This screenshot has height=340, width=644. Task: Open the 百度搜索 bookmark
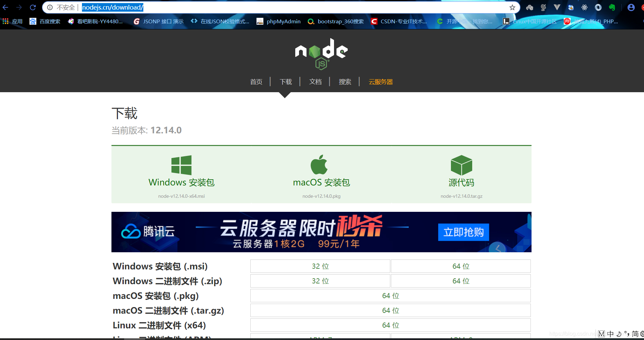(x=45, y=21)
